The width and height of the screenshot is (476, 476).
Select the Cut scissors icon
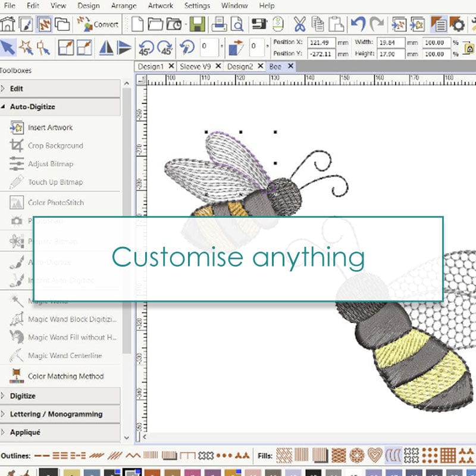(x=299, y=25)
